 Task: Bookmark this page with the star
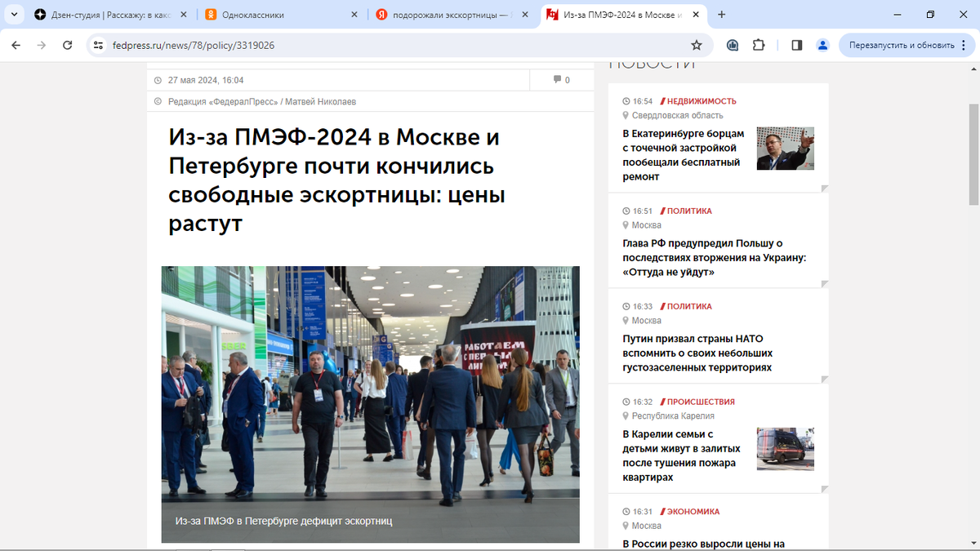[x=697, y=45]
